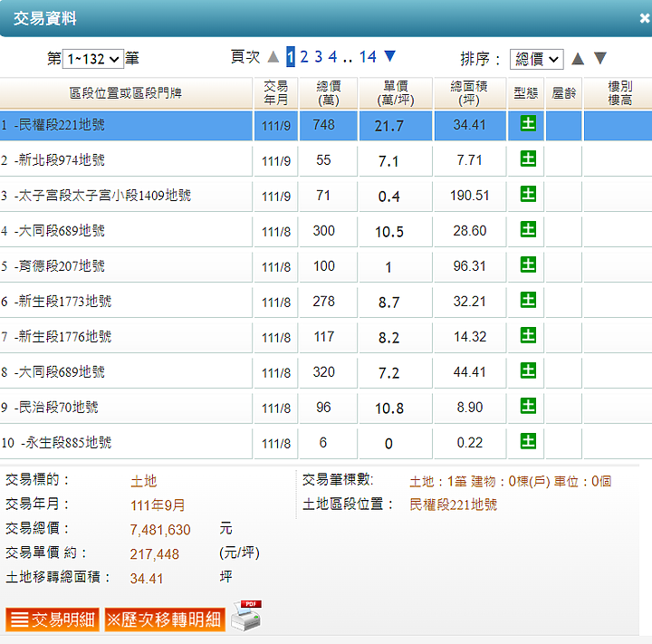
Task: Close the 交易資料 dialog
Action: [645, 18]
